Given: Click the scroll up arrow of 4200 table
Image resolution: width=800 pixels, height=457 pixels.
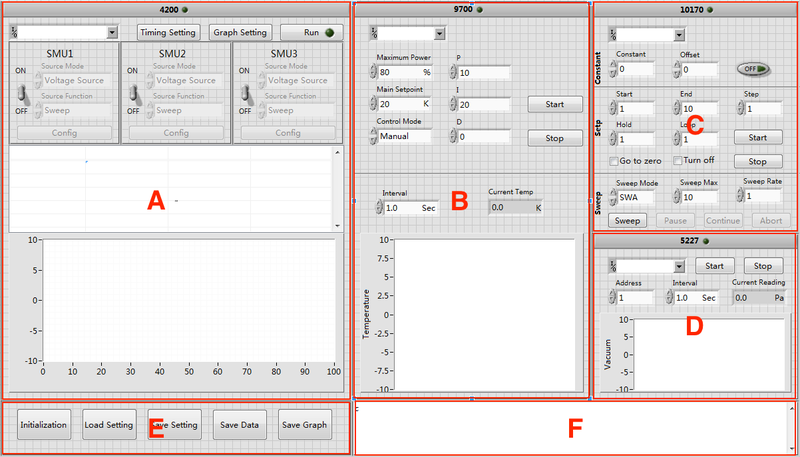Looking at the screenshot, I should pyautogui.click(x=337, y=152).
